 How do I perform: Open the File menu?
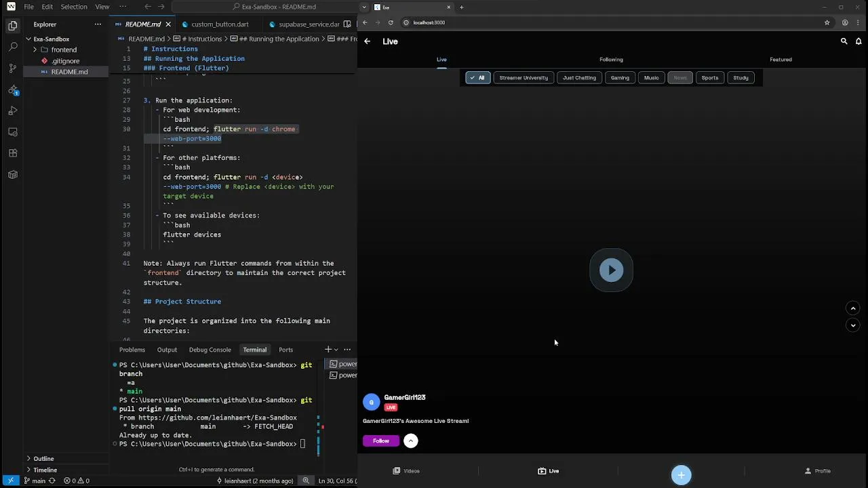29,7
